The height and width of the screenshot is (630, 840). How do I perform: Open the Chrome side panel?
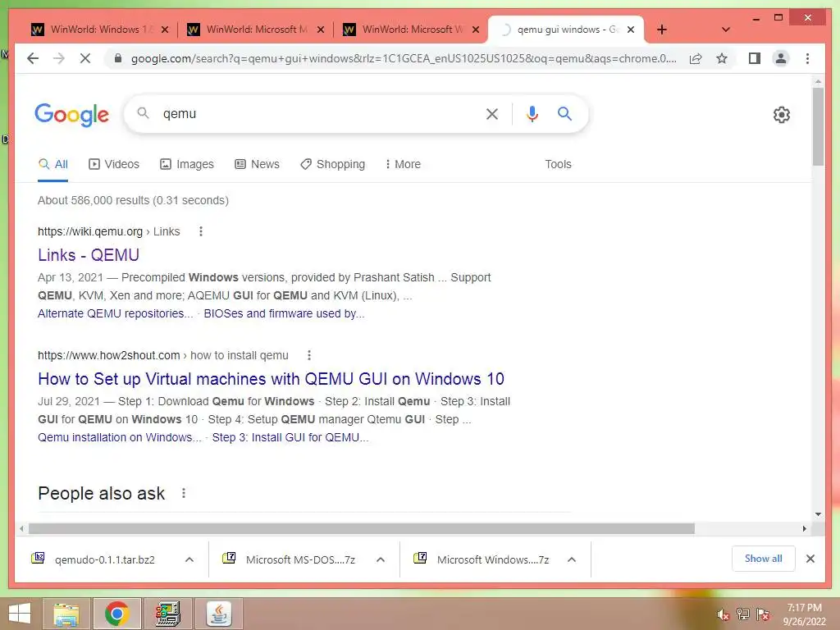tap(755, 58)
